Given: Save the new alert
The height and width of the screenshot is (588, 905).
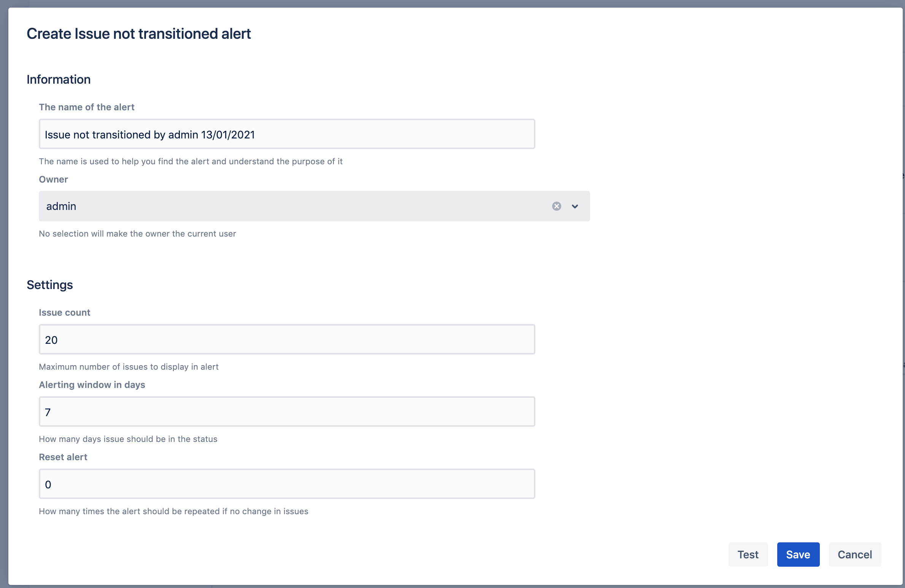Looking at the screenshot, I should coord(798,555).
